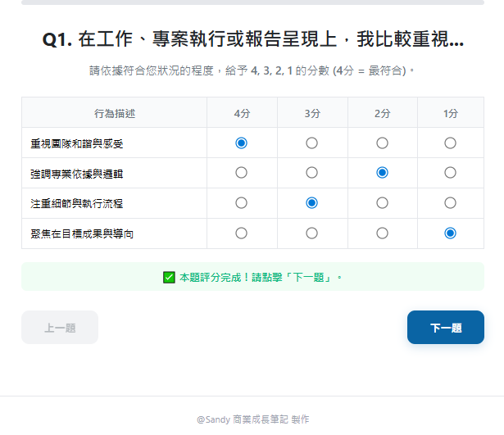504x435 pixels.
Task: Select 1分 for 注重細節與執行流程
Action: (450, 203)
